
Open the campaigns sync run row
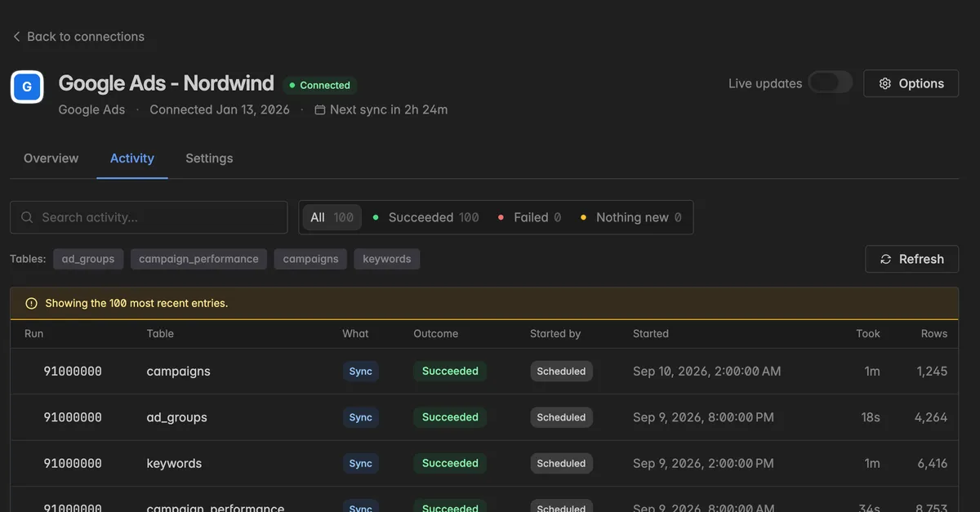click(484, 372)
